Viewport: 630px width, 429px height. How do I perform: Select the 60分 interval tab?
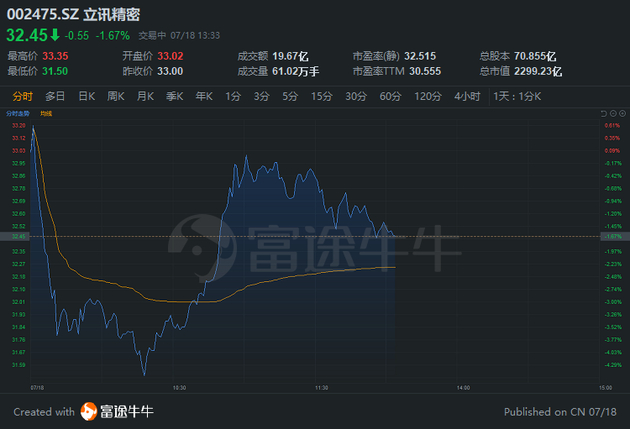click(391, 96)
